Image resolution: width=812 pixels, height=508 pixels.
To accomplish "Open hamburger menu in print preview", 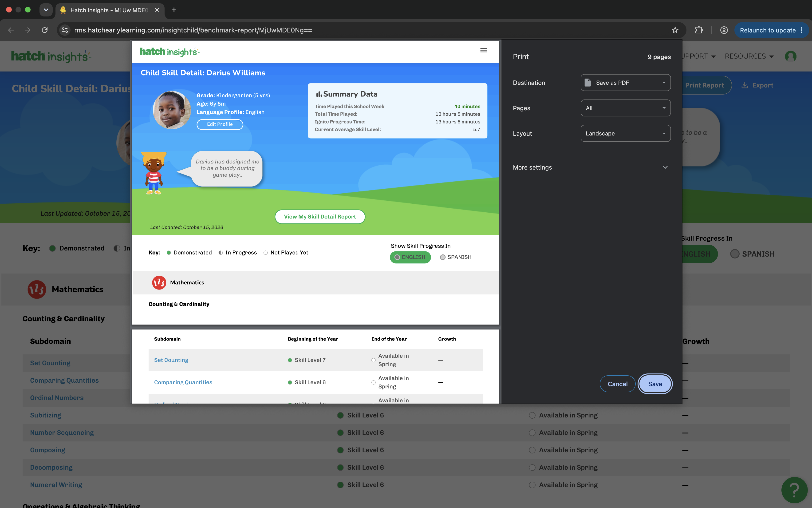I will (483, 50).
